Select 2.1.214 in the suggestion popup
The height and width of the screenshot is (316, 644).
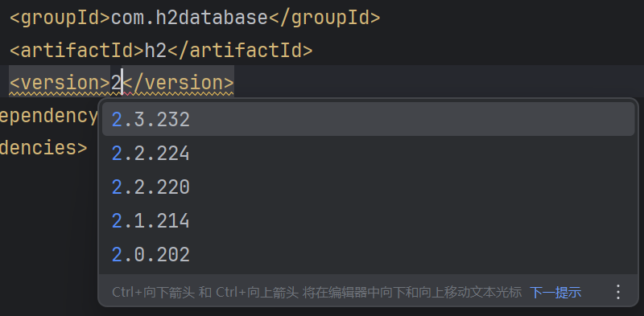click(x=368, y=220)
